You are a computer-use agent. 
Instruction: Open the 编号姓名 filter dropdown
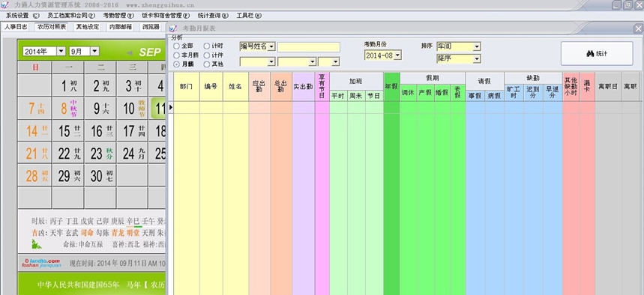pos(271,46)
